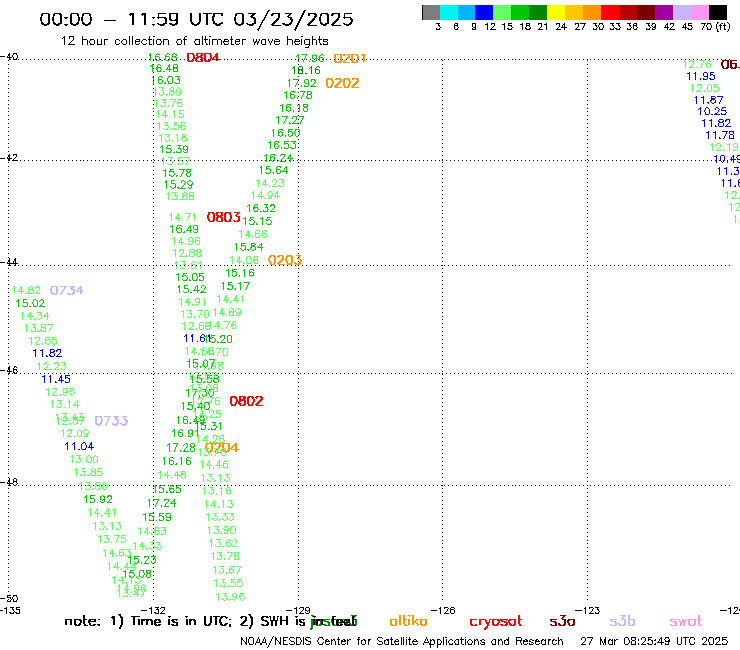The height and width of the screenshot is (650, 740).
Task: Click the orange 0203 altika time label
Action: point(285,260)
